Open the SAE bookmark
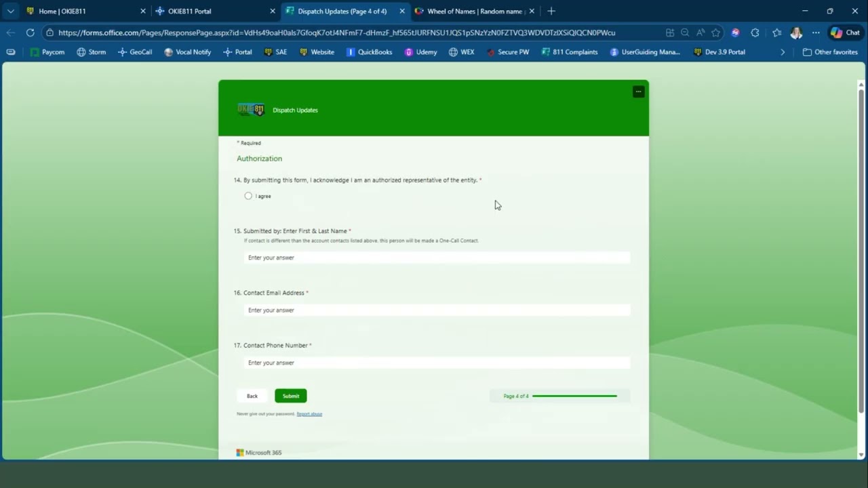The height and width of the screenshot is (488, 868). coord(275,52)
